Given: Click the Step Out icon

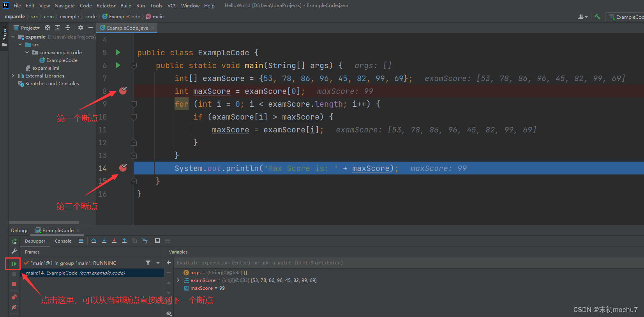Looking at the screenshot, I should [124, 241].
